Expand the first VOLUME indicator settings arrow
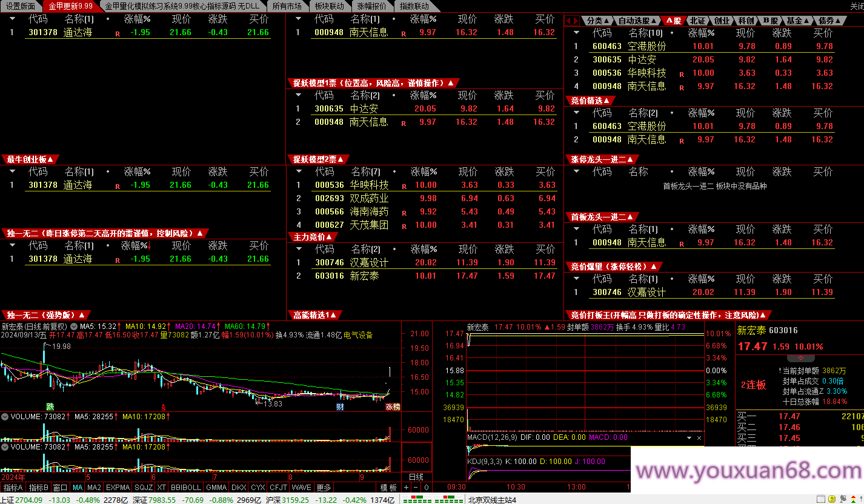Viewport: 864px width, 504px height. tap(5, 417)
